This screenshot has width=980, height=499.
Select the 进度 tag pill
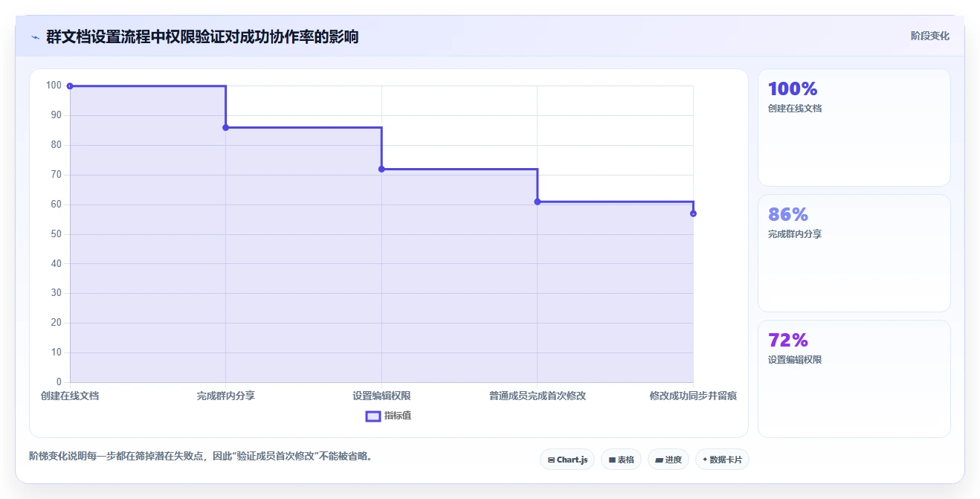[668, 460]
